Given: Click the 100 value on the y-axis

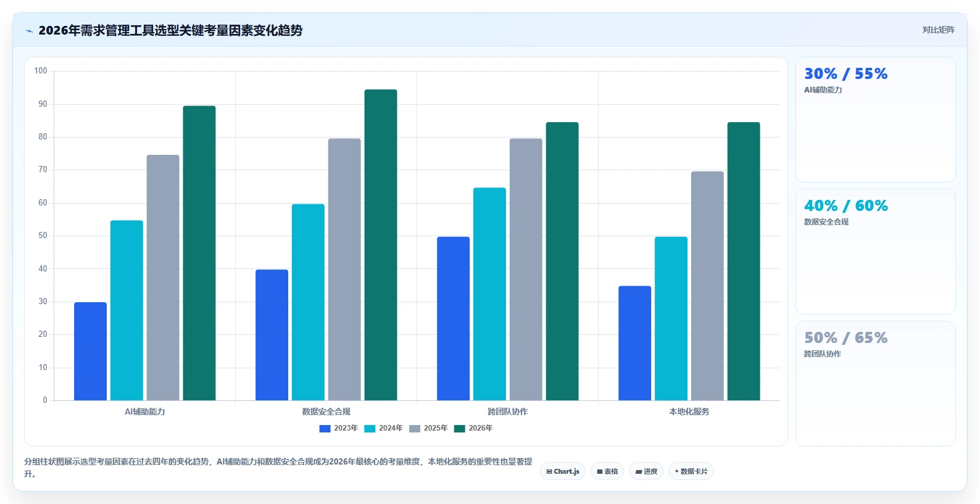Looking at the screenshot, I should click(41, 71).
